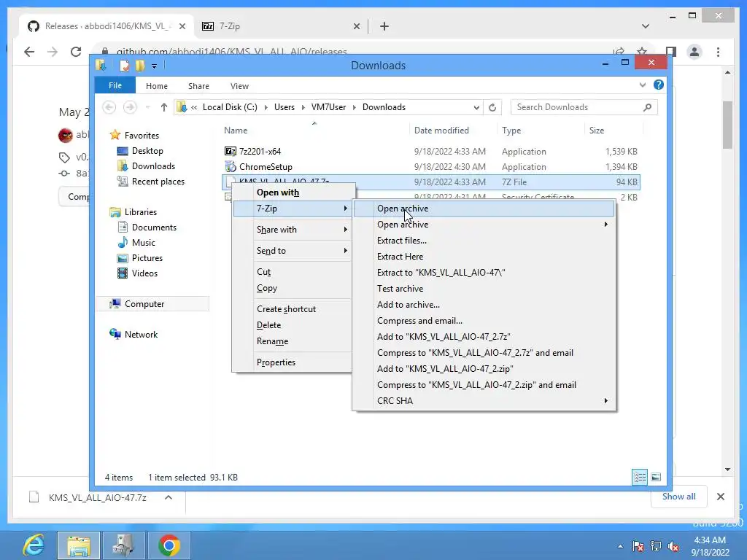Screen dimensions: 747x560
Task: Switch to the Home ribbon tab
Action: 156,86
